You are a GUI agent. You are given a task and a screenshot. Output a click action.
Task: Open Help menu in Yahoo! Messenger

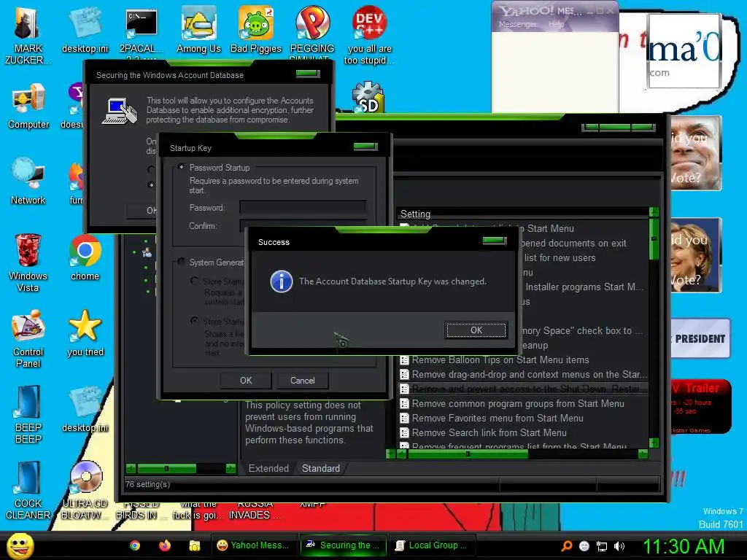coord(556,24)
